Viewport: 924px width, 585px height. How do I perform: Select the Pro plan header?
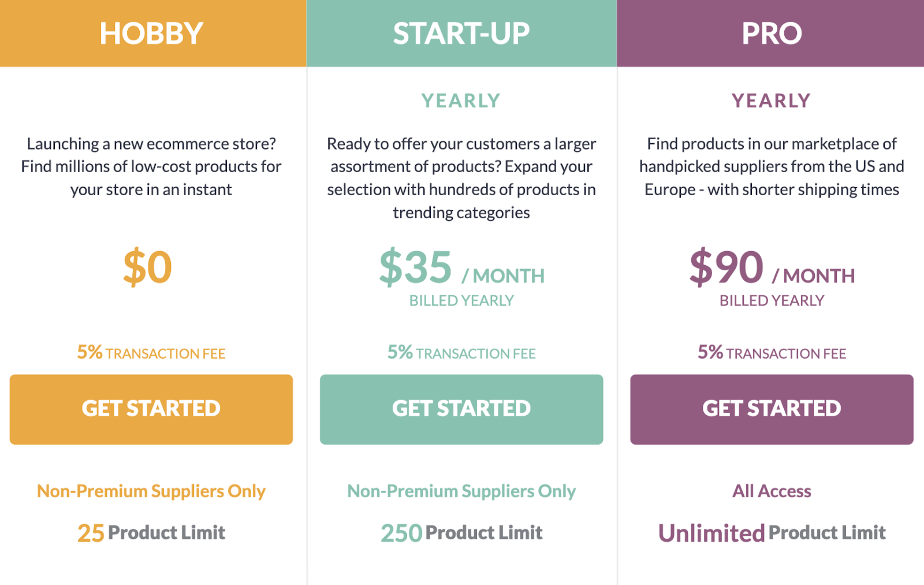tap(771, 33)
